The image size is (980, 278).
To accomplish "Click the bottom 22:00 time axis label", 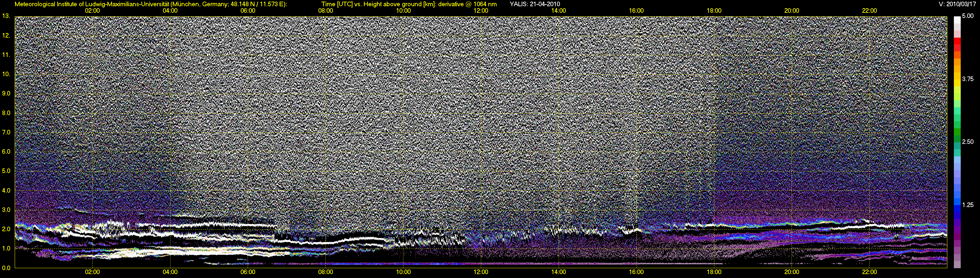I will (x=869, y=272).
